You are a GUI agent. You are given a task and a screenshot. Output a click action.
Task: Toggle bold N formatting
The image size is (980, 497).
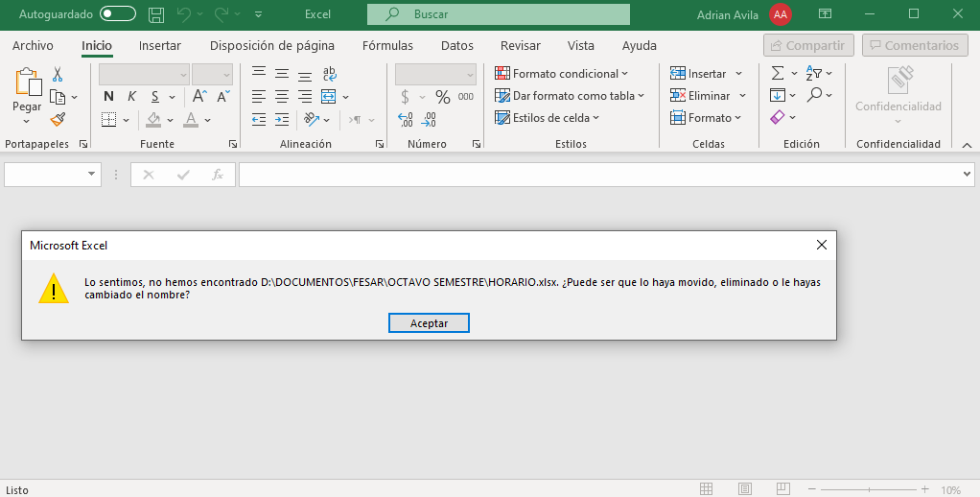pyautogui.click(x=108, y=96)
